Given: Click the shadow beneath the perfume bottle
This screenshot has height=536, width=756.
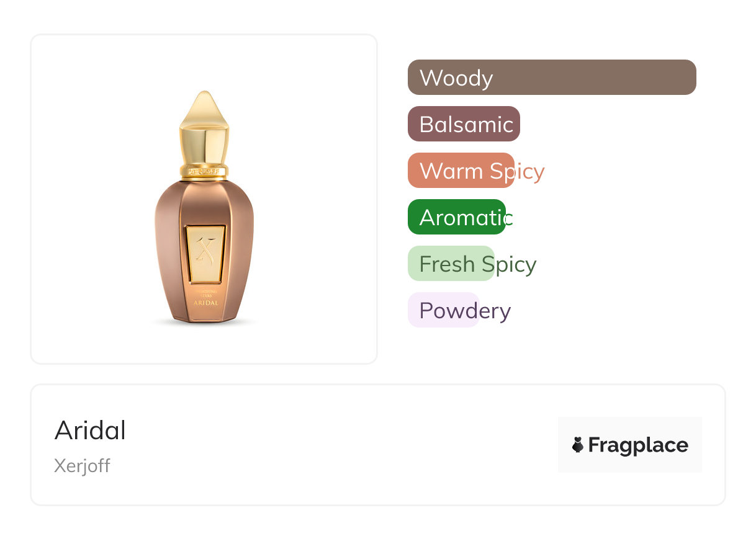Looking at the screenshot, I should click(x=204, y=323).
